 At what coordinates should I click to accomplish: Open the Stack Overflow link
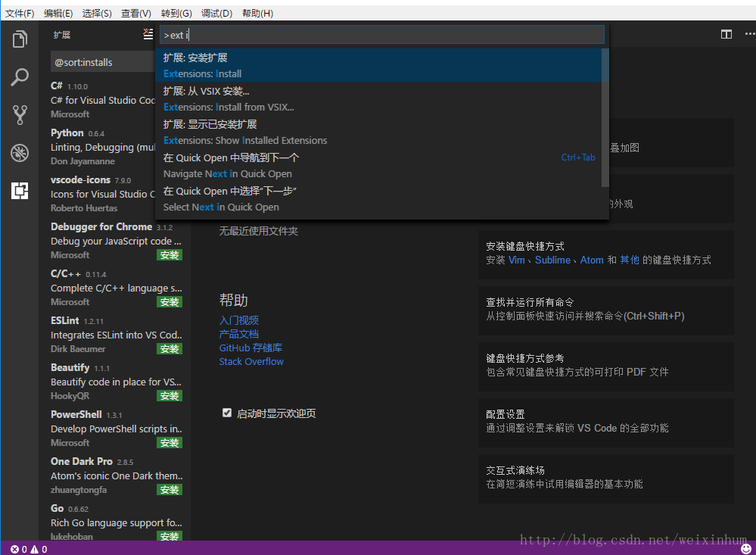click(x=251, y=361)
